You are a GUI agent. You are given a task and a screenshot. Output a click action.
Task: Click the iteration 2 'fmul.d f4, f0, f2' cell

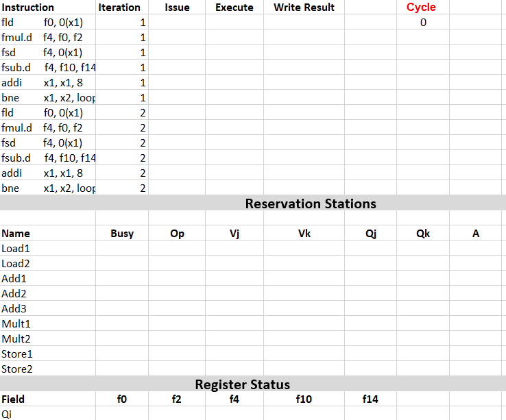(48, 127)
